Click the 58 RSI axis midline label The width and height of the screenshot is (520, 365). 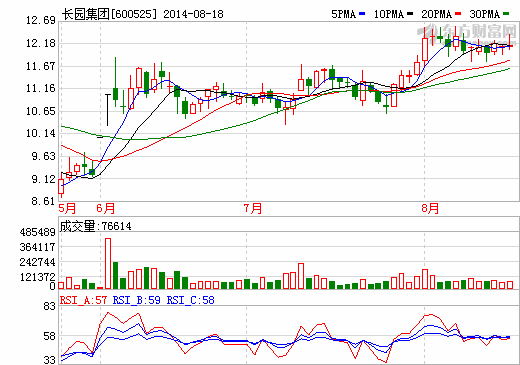tap(49, 336)
